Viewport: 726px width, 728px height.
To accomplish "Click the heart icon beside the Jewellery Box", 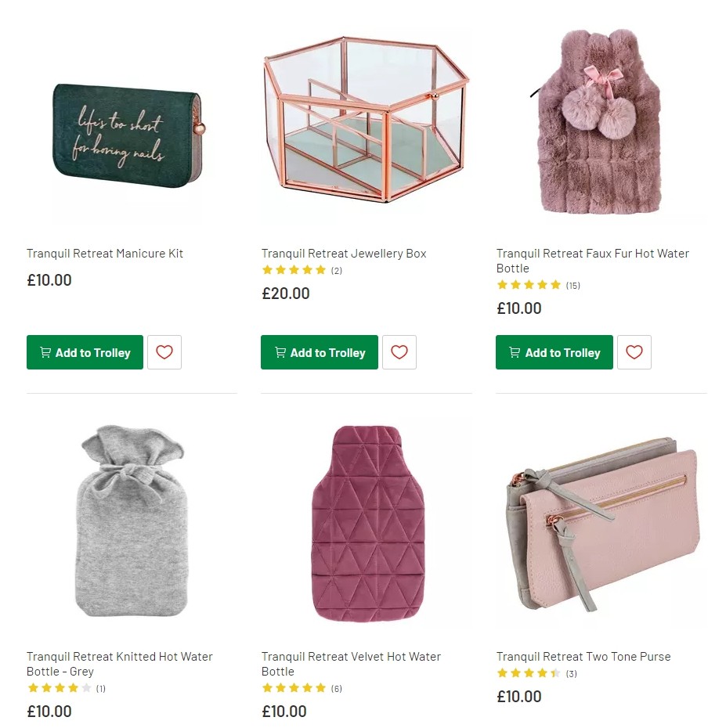I will click(x=399, y=352).
